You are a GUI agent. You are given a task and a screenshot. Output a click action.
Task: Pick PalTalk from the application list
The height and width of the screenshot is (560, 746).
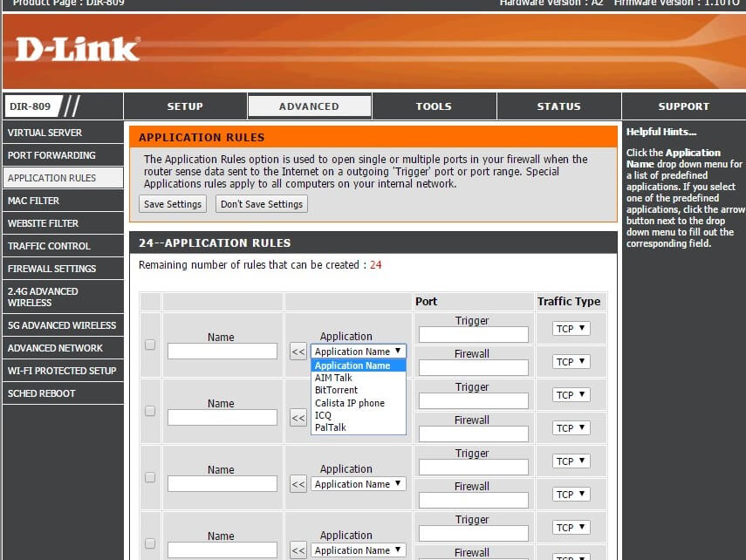pos(359,427)
